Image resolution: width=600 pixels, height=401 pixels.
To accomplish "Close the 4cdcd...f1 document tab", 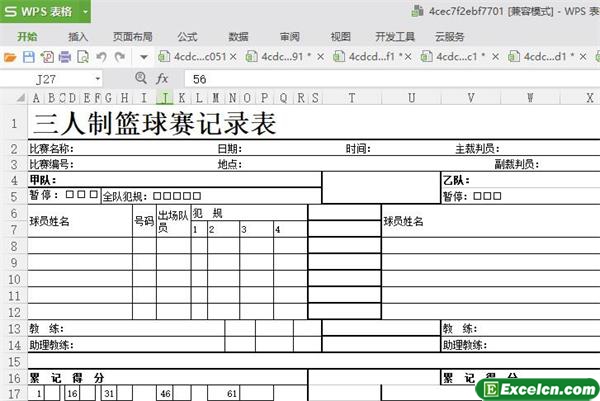I will tap(408, 57).
